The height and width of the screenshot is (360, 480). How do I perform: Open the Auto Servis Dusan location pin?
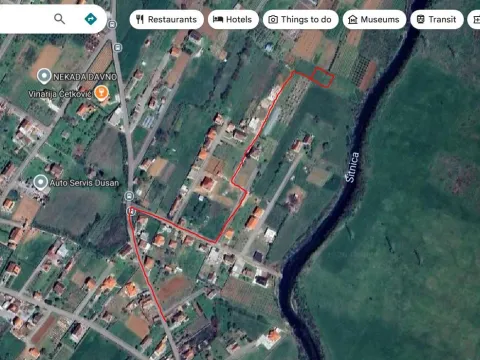tap(41, 182)
